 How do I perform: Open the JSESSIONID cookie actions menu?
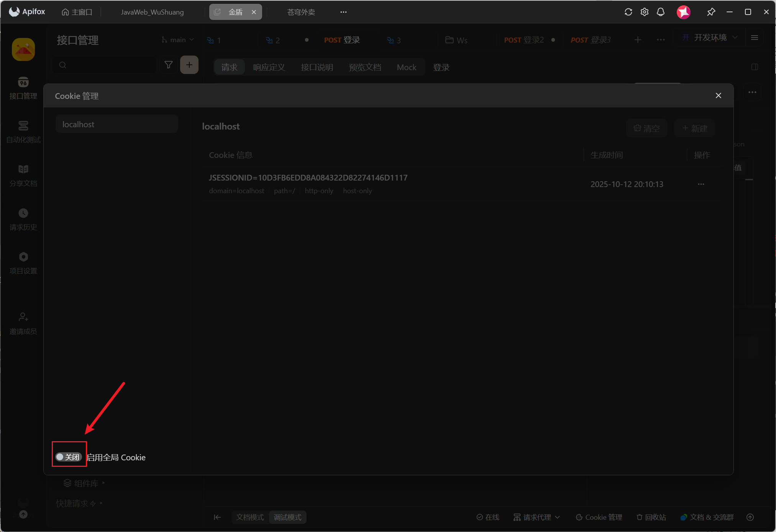(x=701, y=184)
